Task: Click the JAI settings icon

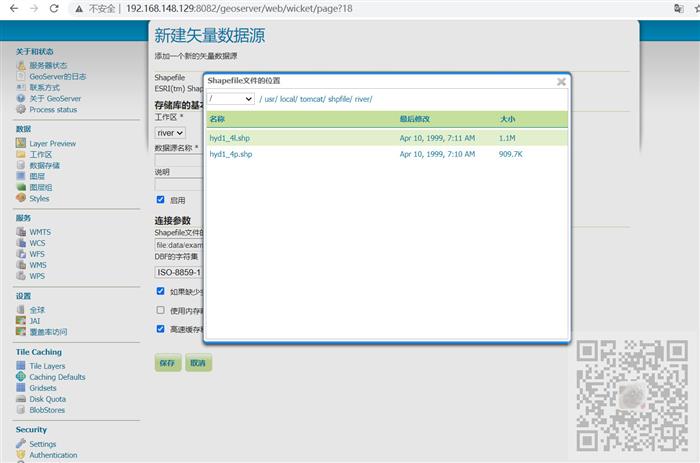Action: tap(21, 321)
